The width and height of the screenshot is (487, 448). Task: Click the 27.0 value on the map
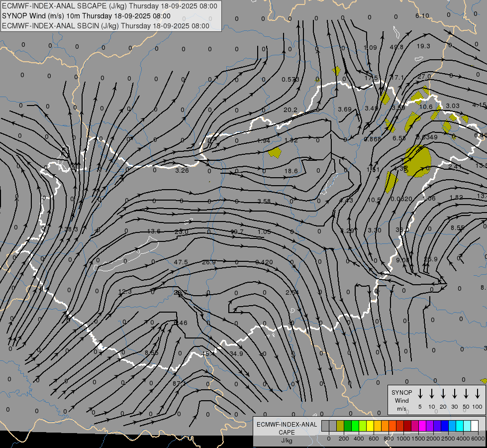(x=424, y=77)
